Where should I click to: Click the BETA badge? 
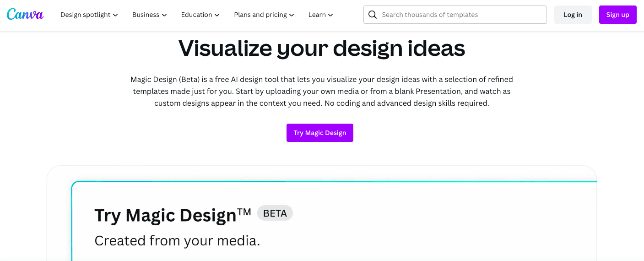pyautogui.click(x=275, y=213)
